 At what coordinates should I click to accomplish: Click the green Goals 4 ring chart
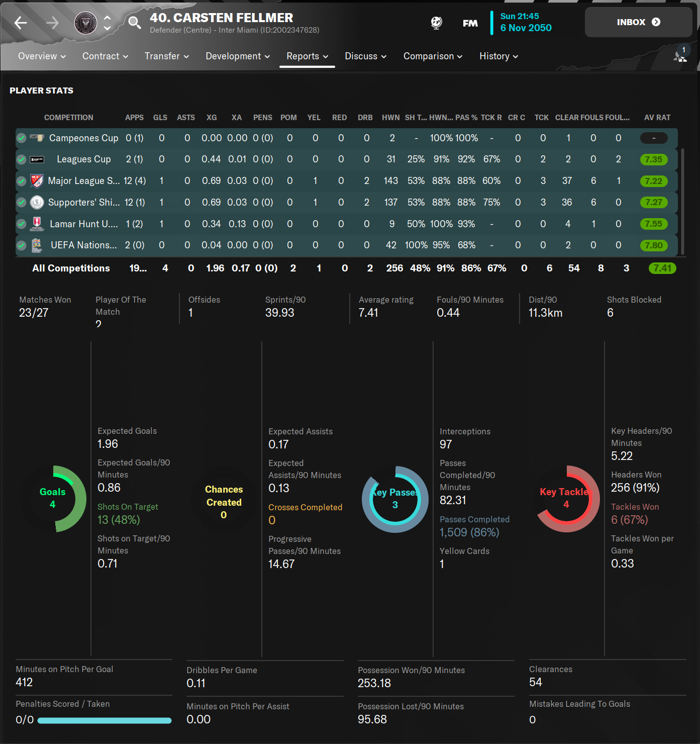53,499
